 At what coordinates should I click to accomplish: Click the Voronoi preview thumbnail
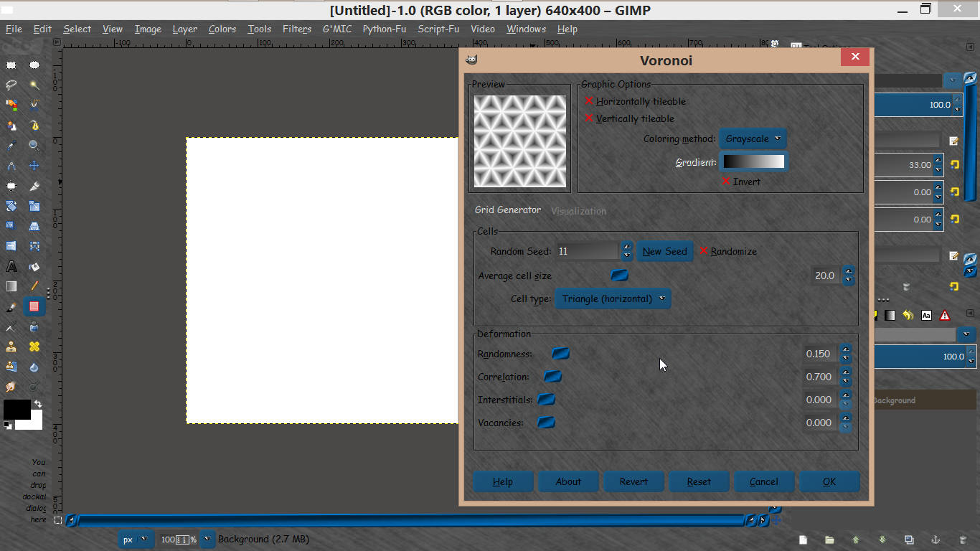click(x=520, y=141)
